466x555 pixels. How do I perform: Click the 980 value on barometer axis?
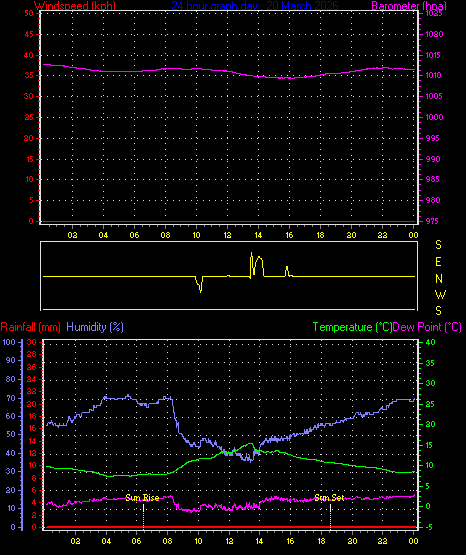(x=432, y=200)
